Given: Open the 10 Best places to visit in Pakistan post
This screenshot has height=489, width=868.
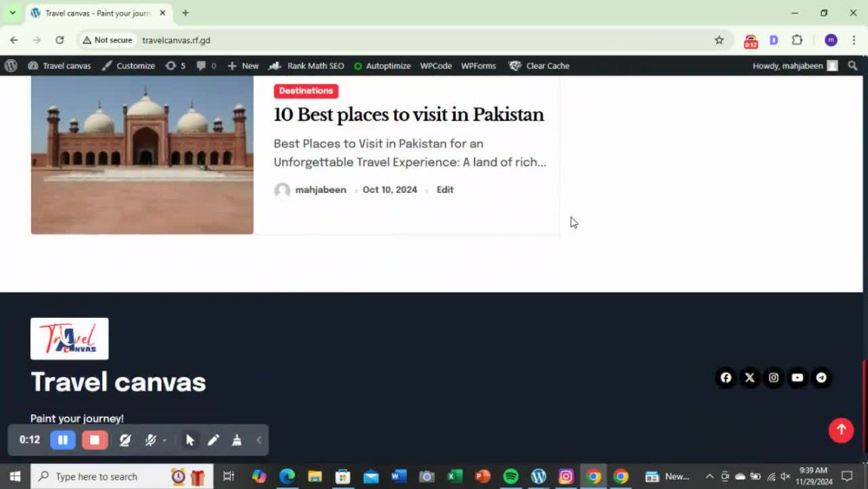Looking at the screenshot, I should coord(409,115).
